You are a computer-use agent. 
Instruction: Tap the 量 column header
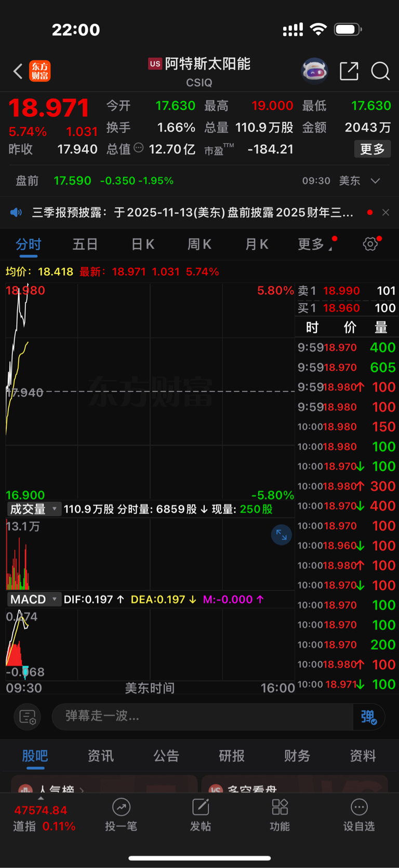point(381,328)
